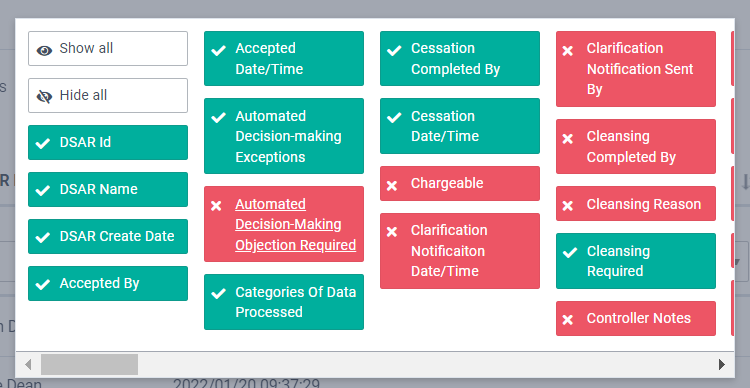Toggle the DSAR Name column visibility
The image size is (750, 388).
pos(108,189)
